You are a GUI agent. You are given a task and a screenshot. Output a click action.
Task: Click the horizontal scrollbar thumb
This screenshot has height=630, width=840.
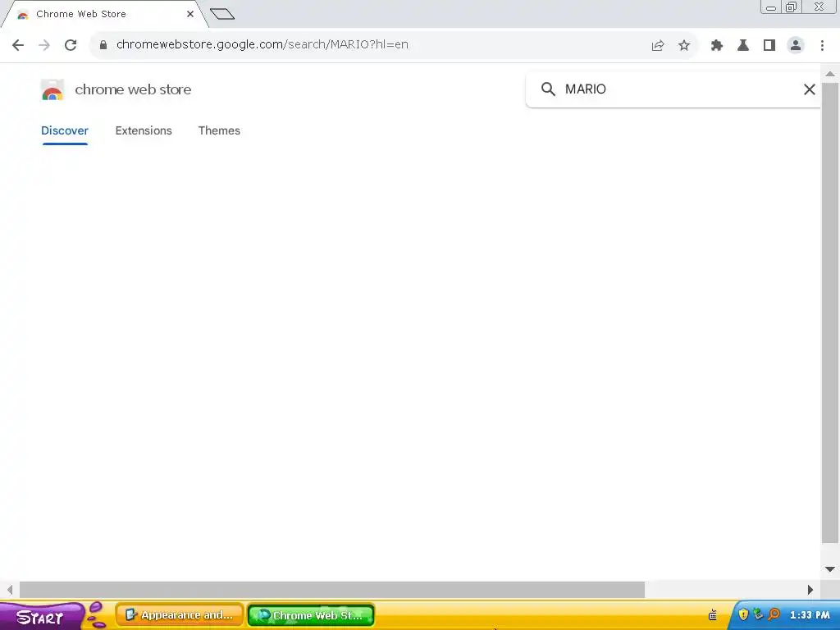click(x=332, y=590)
